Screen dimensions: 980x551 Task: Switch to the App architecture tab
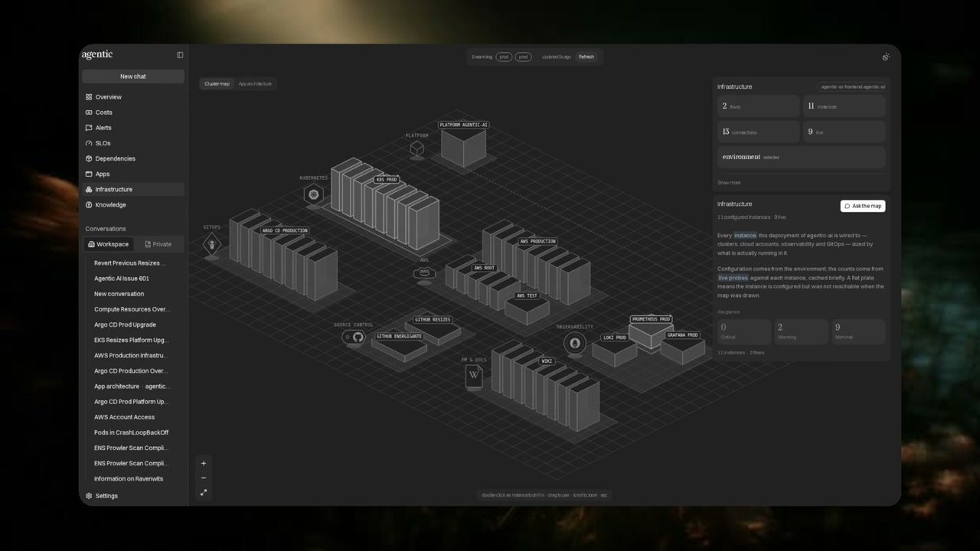pyautogui.click(x=255, y=83)
